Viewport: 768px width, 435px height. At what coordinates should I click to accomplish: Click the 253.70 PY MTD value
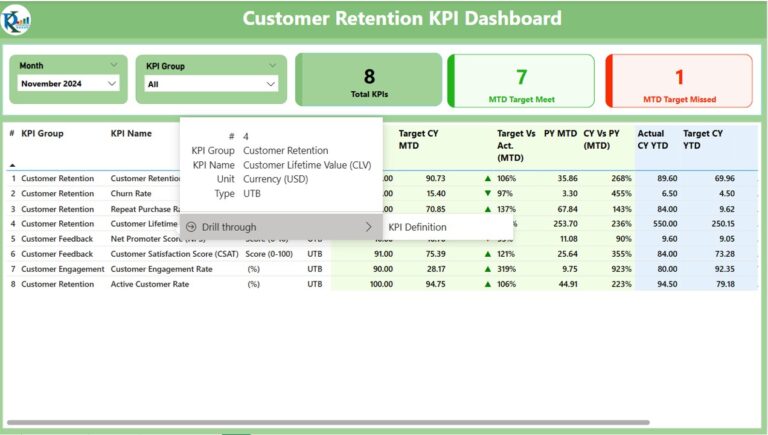click(565, 223)
